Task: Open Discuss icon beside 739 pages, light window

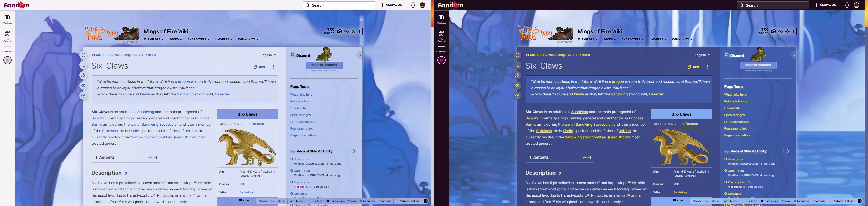Action: click(x=339, y=31)
